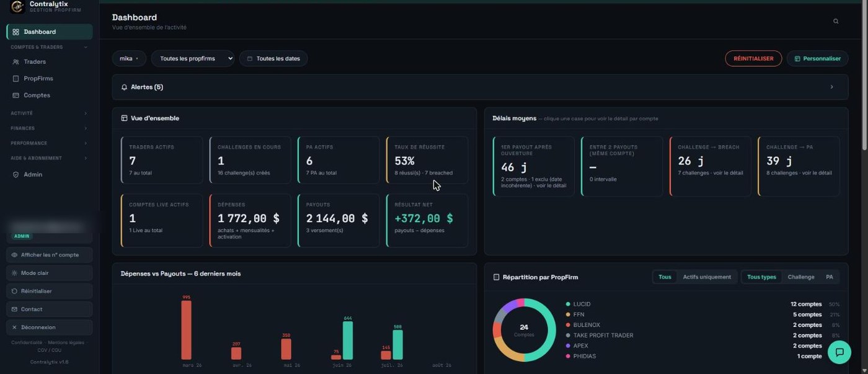Image resolution: width=868 pixels, height=374 pixels.
Task: Select the Tous types tab
Action: pos(761,277)
